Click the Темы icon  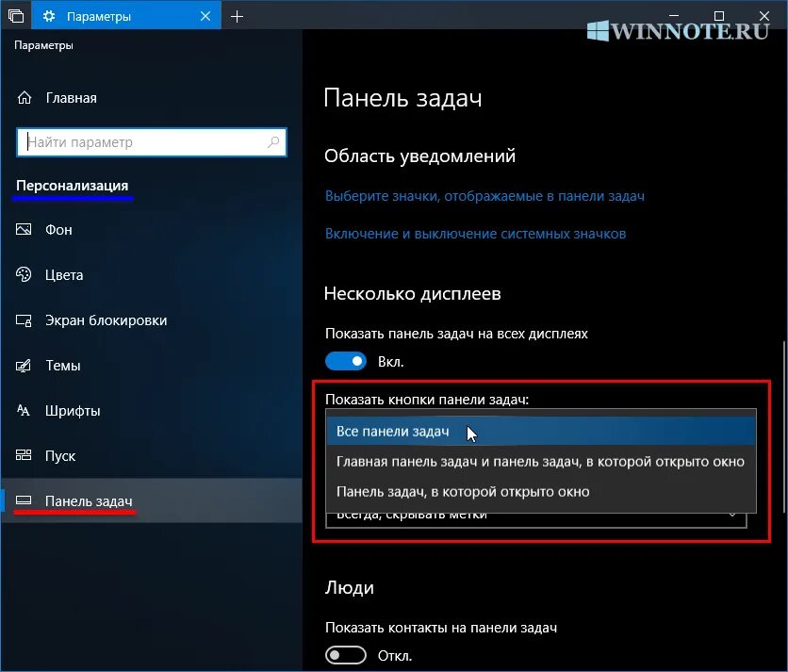[x=24, y=366]
